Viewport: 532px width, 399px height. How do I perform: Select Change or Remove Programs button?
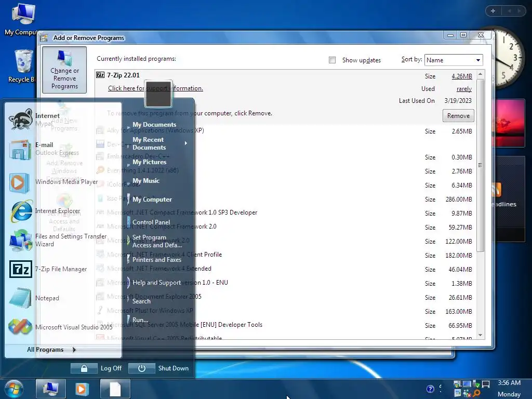click(x=64, y=70)
